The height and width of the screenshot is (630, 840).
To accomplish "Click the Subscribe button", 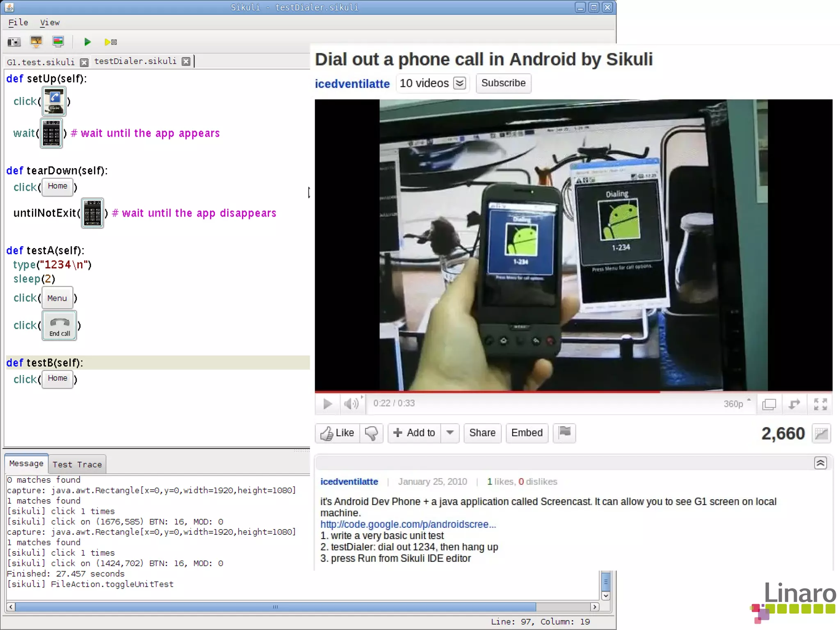I will [503, 83].
